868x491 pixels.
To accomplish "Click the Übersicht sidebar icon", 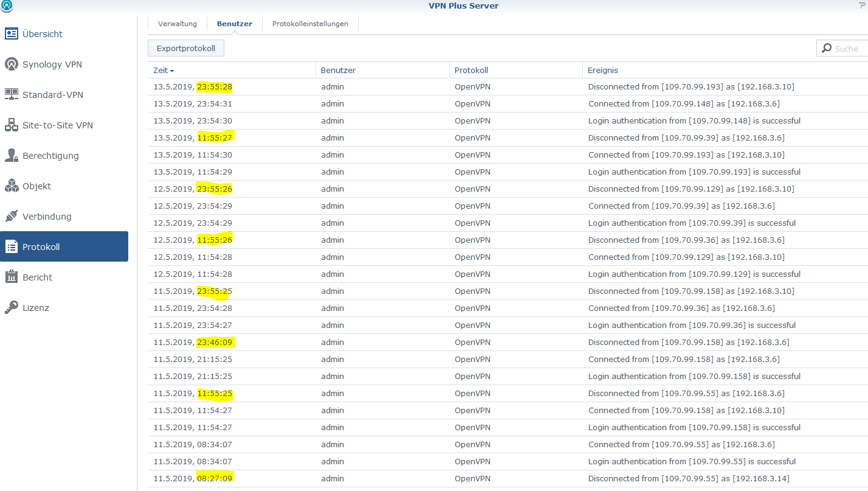I will [x=12, y=34].
